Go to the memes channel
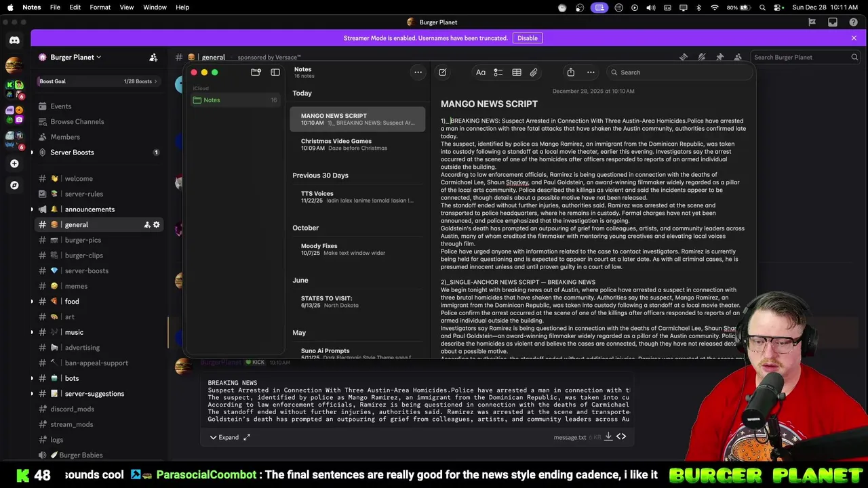868x488 pixels. [x=98, y=286]
